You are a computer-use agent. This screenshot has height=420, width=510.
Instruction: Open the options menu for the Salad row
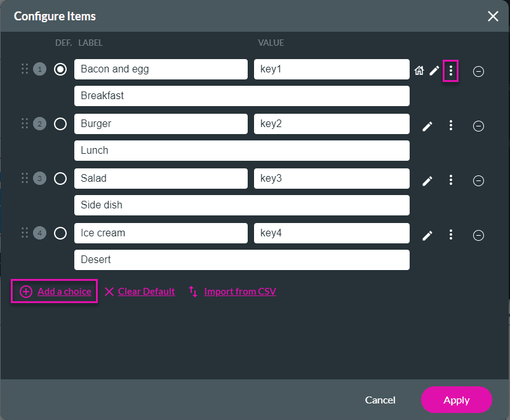450,180
